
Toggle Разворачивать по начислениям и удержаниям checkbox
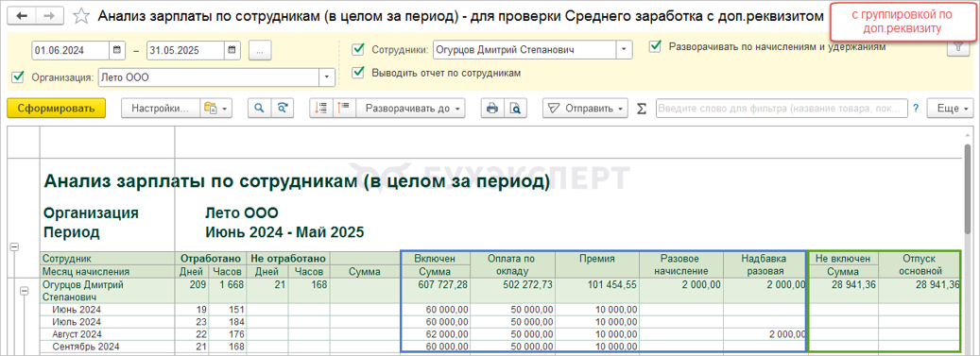[x=655, y=46]
